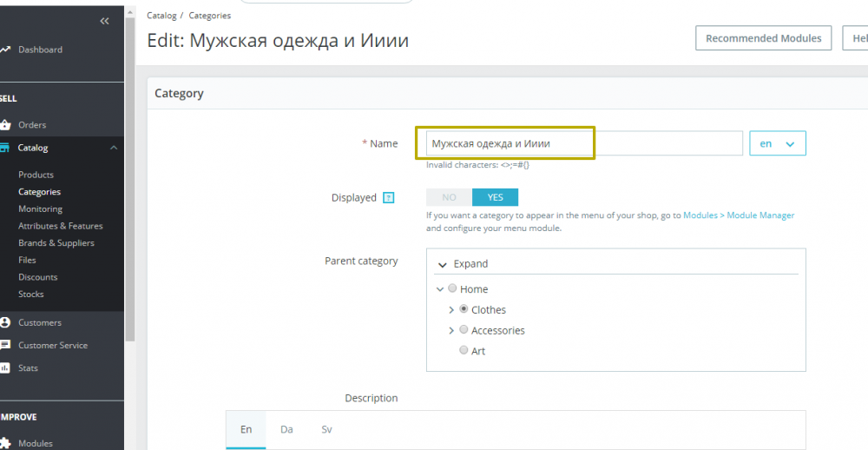
Task: Collapse the Catalog menu chevron
Action: pyautogui.click(x=114, y=148)
